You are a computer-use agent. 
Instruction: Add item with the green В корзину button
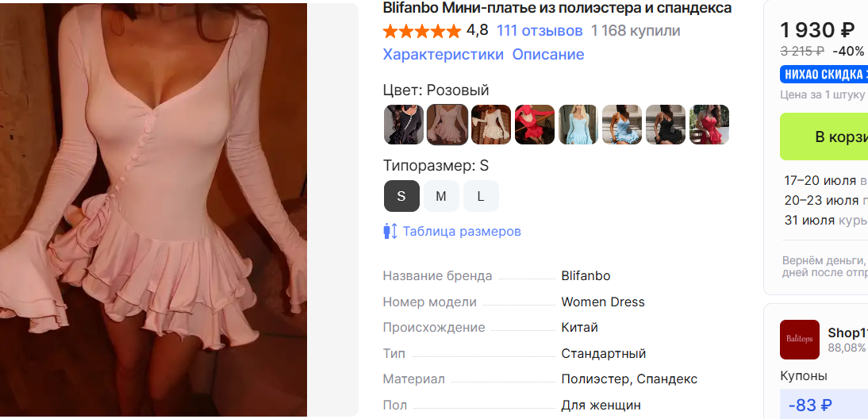click(x=824, y=136)
